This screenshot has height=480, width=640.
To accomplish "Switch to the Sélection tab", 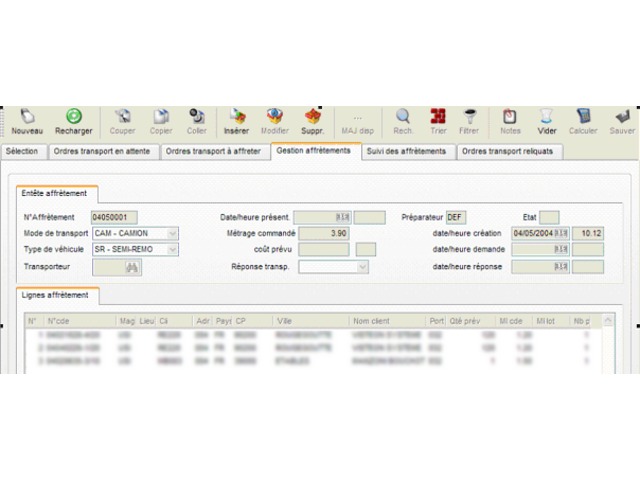I will [x=22, y=151].
